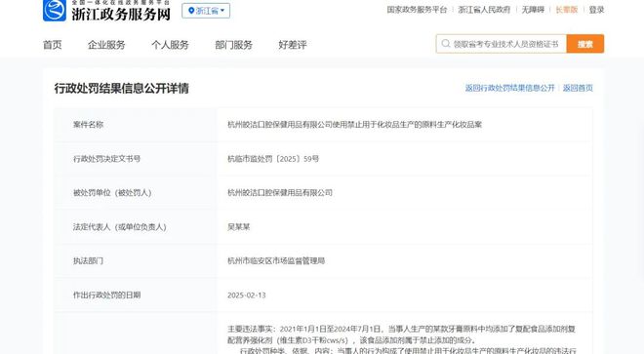Screen dimensions: 644x354
Task: Open the 国家政务服务平台 link
Action: pyautogui.click(x=417, y=10)
